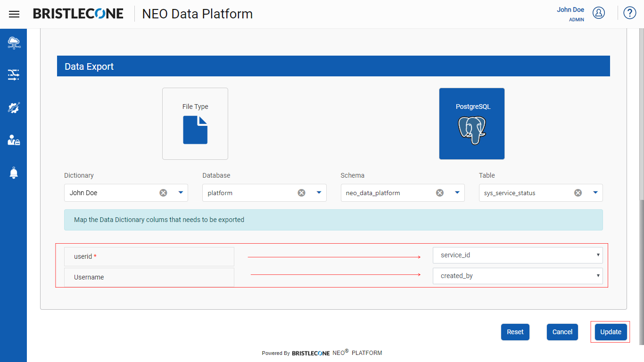
Task: Select the PostgreSQL export card
Action: click(472, 123)
